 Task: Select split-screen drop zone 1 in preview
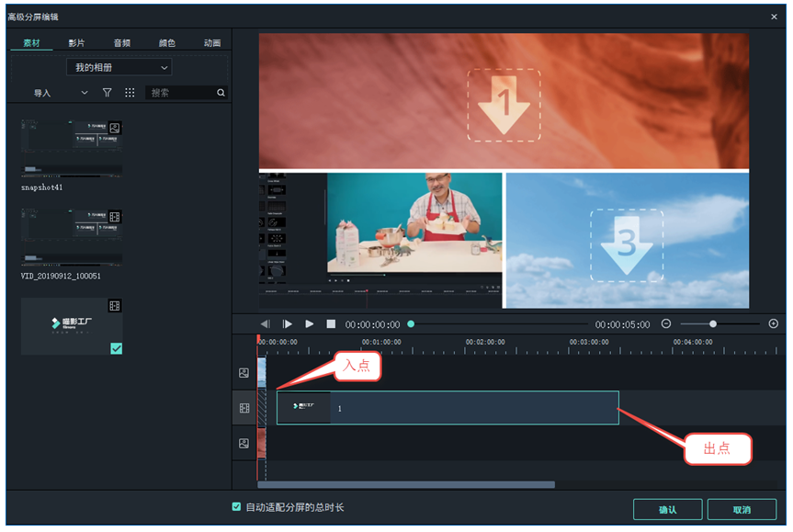pos(504,105)
